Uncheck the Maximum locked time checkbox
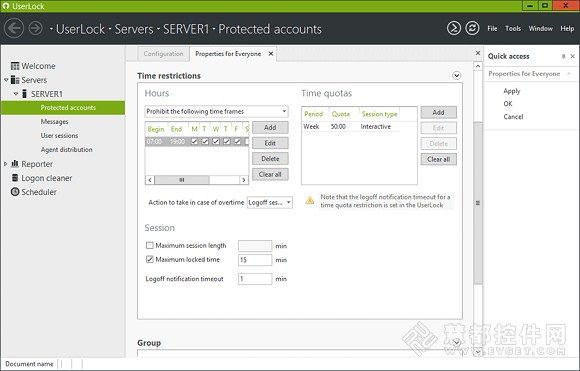The image size is (580, 371). [149, 259]
